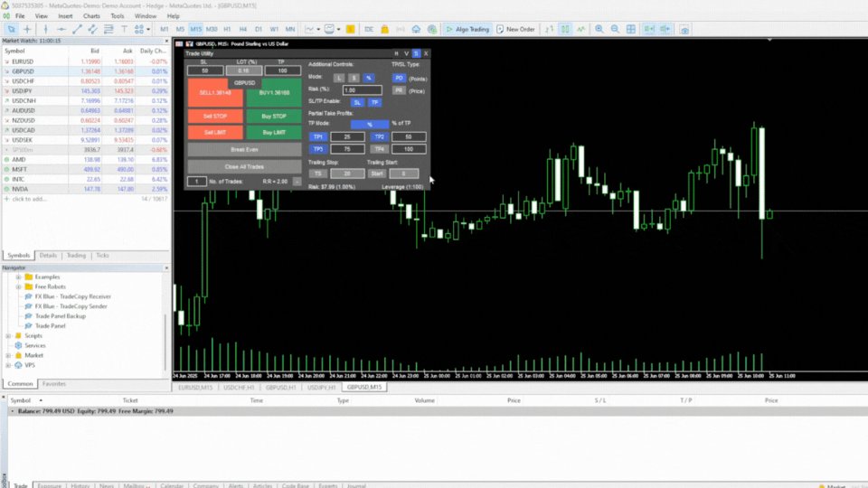This screenshot has width=868, height=488.
Task: Click Break Even button
Action: (244, 149)
